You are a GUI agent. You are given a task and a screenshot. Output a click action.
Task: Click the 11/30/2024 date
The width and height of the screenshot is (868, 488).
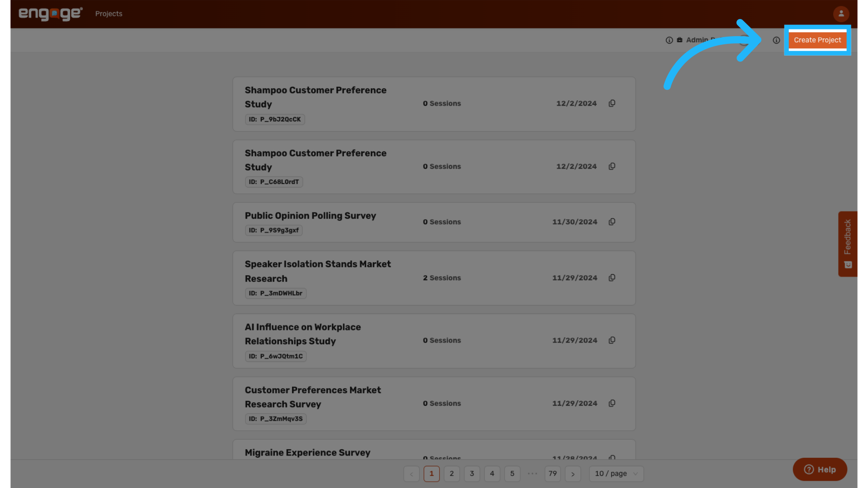575,222
